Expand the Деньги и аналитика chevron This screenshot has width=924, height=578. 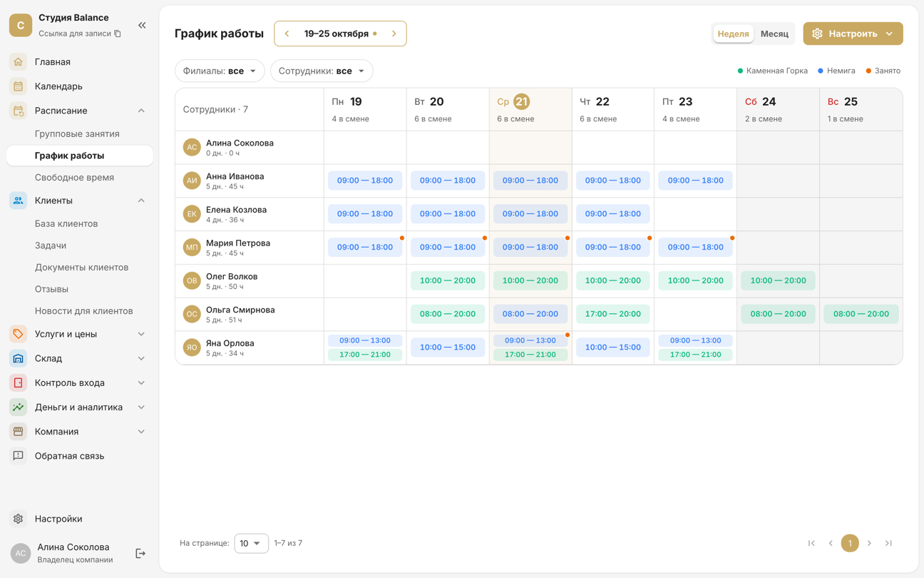141,407
